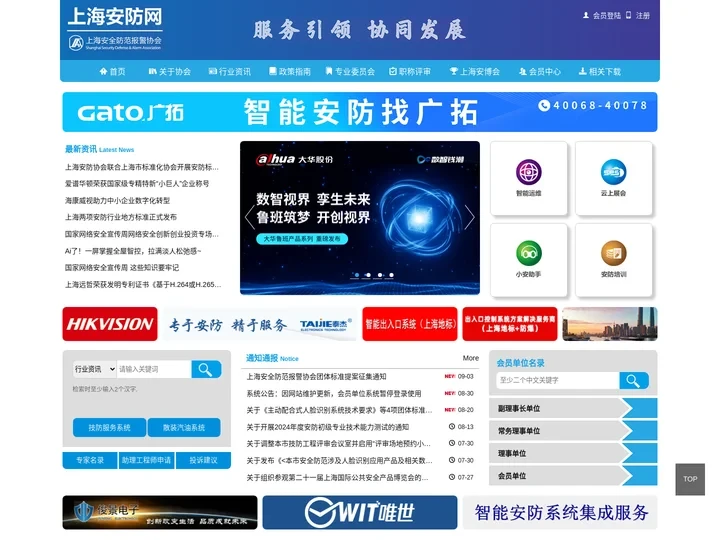Select the fourth carousel indicator dot
The image size is (720, 540).
[x=391, y=275]
